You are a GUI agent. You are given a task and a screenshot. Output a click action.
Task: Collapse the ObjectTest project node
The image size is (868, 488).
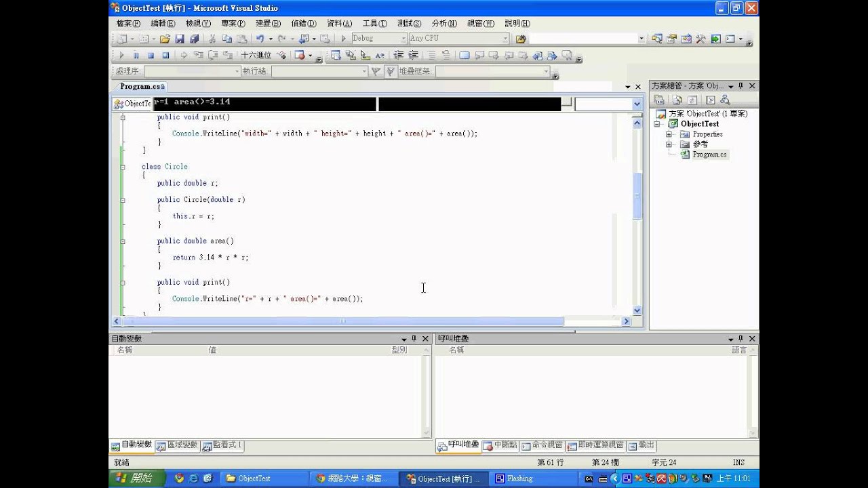click(657, 124)
